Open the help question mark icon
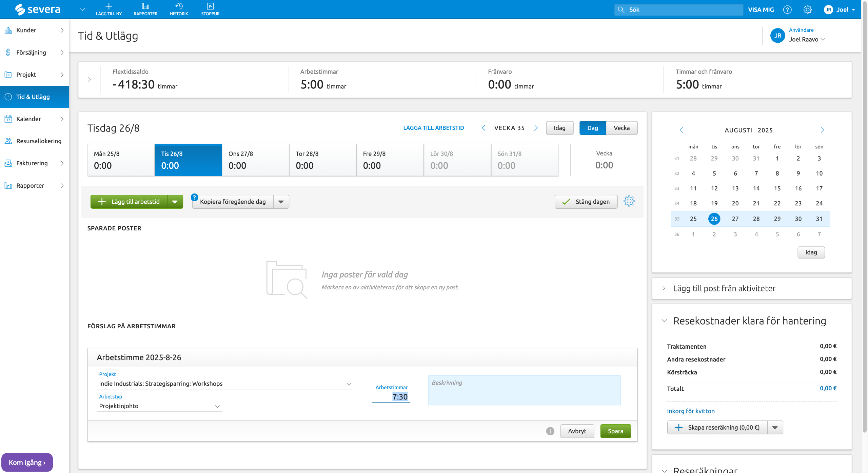 (787, 9)
